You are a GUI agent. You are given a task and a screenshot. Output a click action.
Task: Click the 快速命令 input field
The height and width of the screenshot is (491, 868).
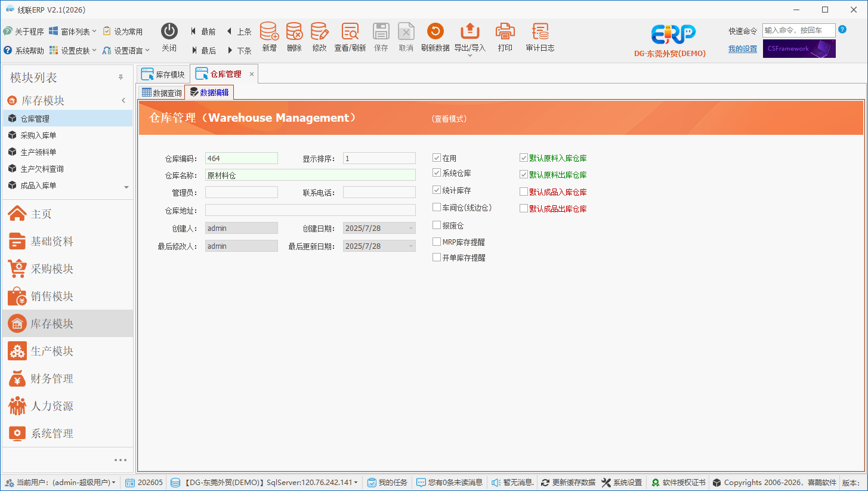tap(799, 30)
